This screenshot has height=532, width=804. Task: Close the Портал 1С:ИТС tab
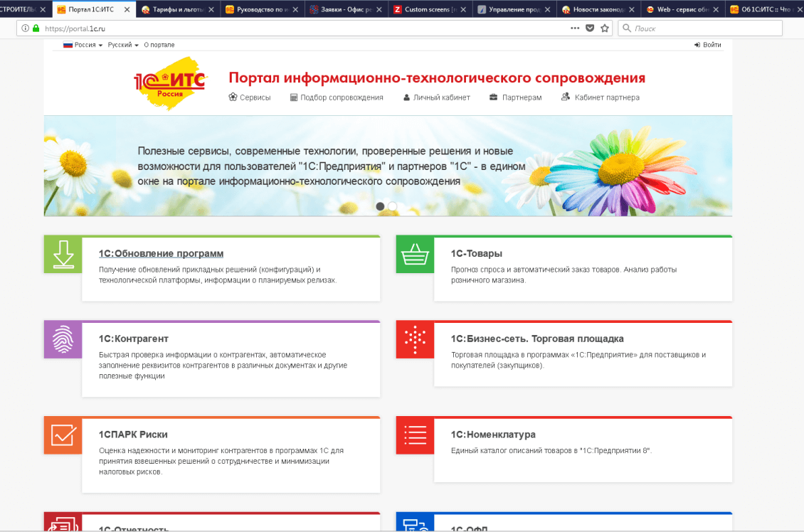coord(127,9)
